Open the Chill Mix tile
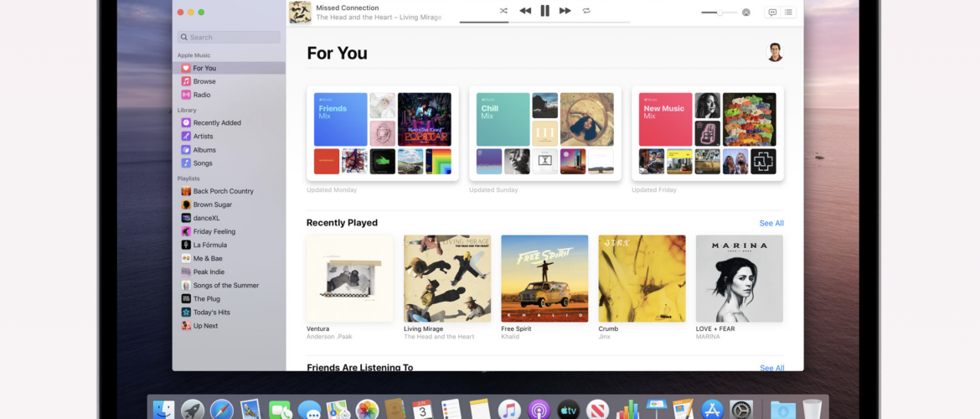 tap(545, 133)
